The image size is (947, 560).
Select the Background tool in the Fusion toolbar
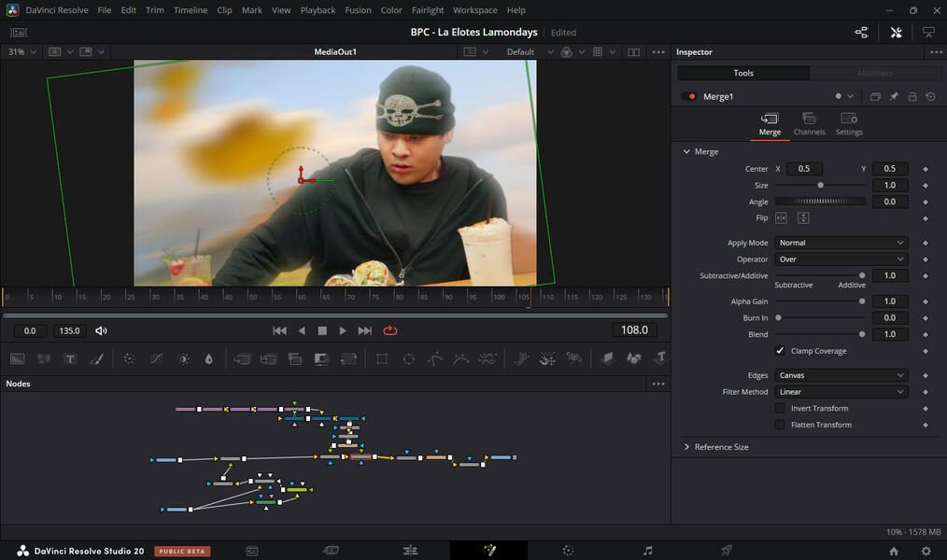[x=17, y=358]
